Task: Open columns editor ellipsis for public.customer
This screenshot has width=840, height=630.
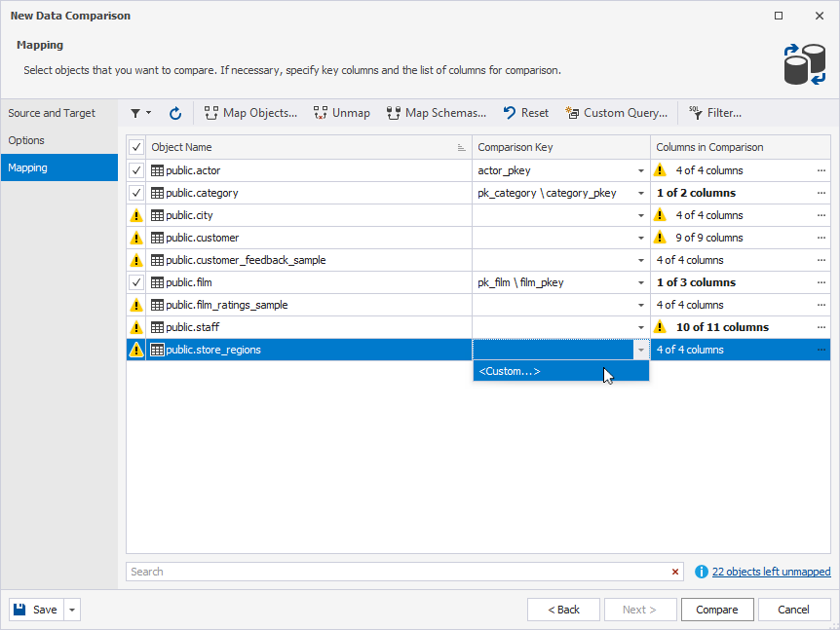Action: [x=821, y=238]
